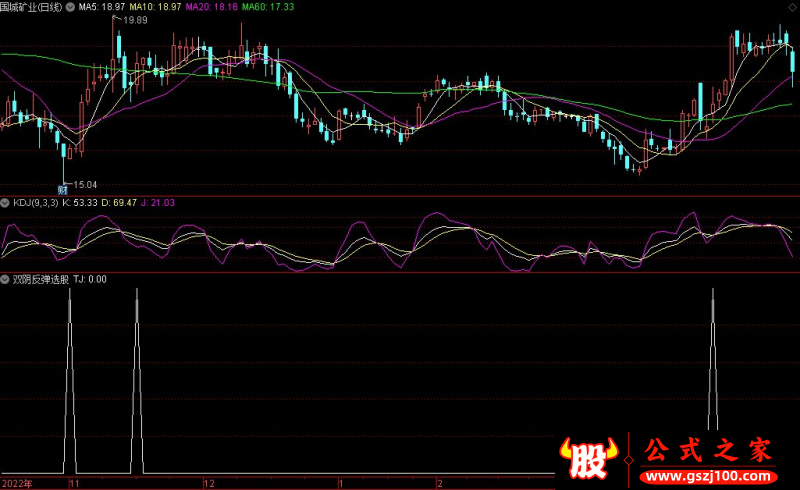This screenshot has width=800, height=490.
Task: Click the 国城矿业(日线) chart title
Action: click(x=32, y=7)
